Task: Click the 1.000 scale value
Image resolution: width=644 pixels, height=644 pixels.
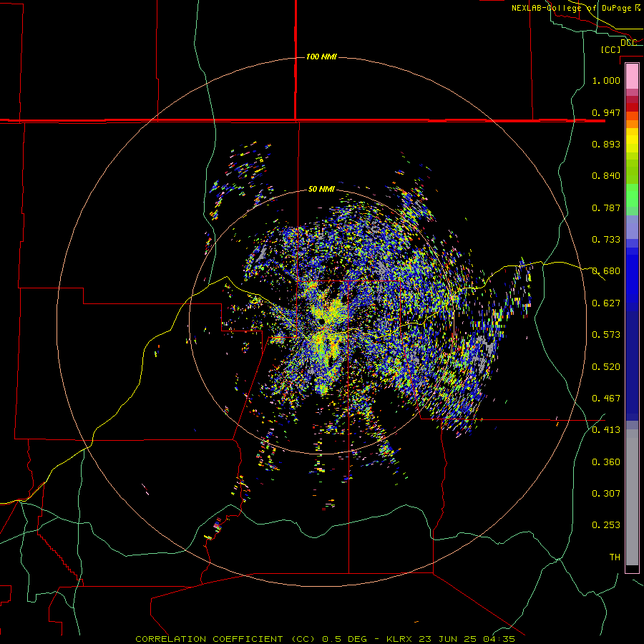Action: point(606,80)
